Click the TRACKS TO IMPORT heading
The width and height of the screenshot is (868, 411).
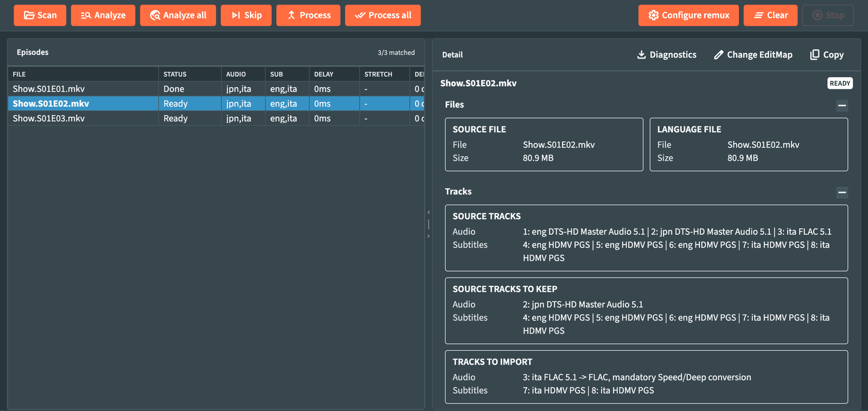pos(493,362)
